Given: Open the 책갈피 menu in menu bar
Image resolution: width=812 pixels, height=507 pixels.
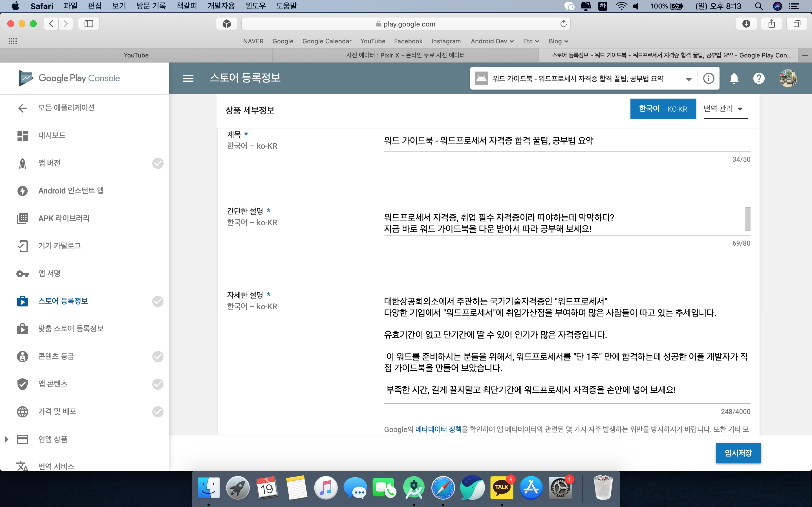Looking at the screenshot, I should pos(186,6).
